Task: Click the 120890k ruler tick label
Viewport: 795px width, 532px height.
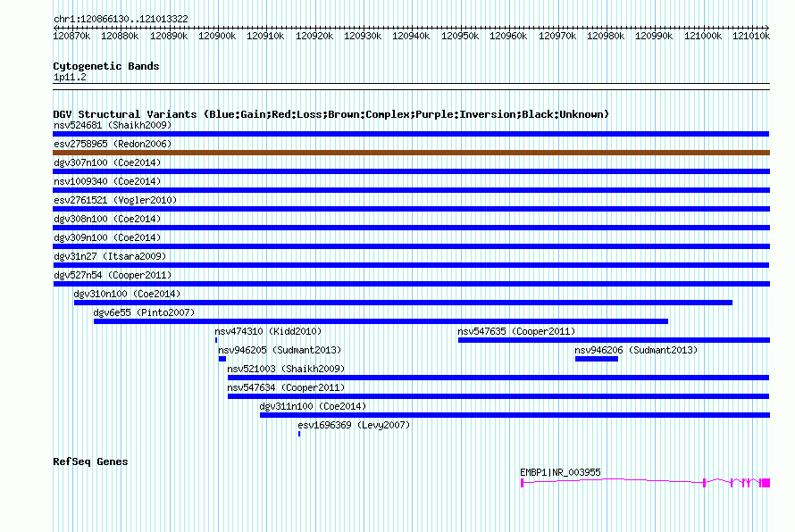Action: pyautogui.click(x=169, y=36)
